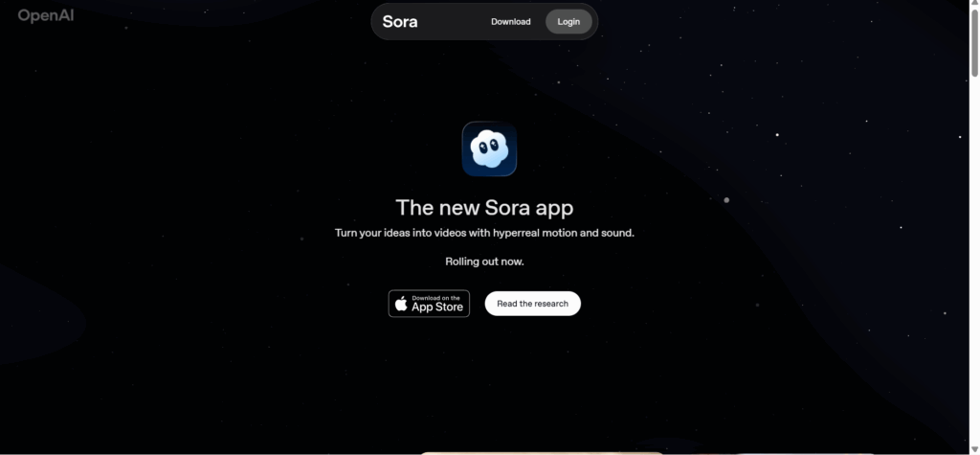The height and width of the screenshot is (455, 980).
Task: Click the scrollbar down arrow
Action: 974,449
